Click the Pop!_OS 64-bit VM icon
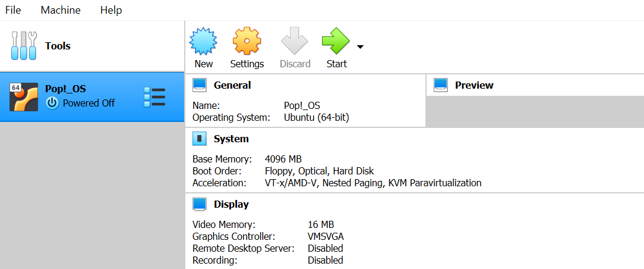 [x=24, y=97]
